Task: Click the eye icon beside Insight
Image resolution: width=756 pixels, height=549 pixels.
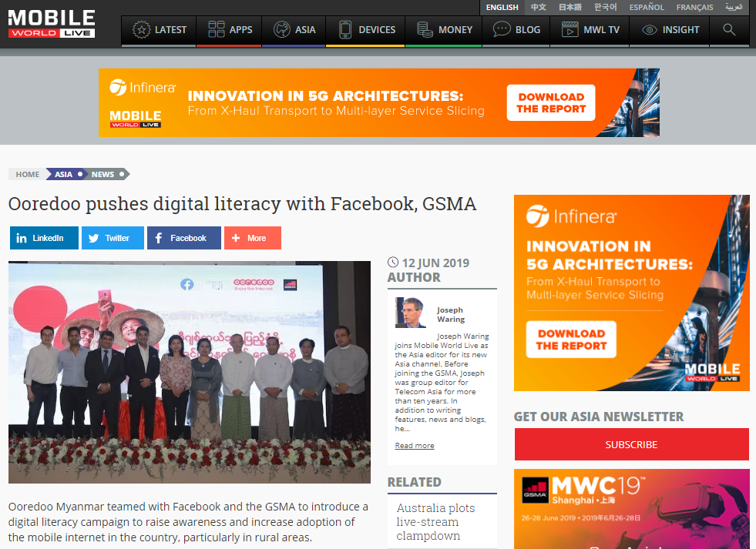Action: tap(650, 30)
